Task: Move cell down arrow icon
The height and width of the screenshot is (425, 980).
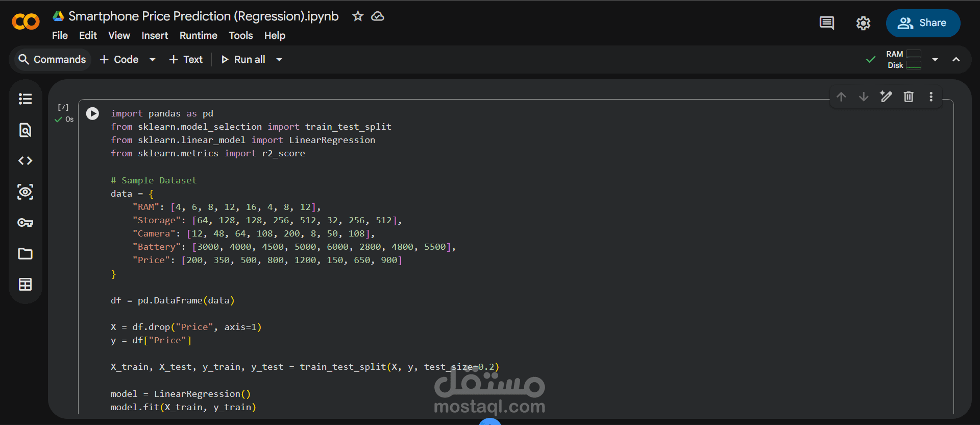Action: coord(864,97)
